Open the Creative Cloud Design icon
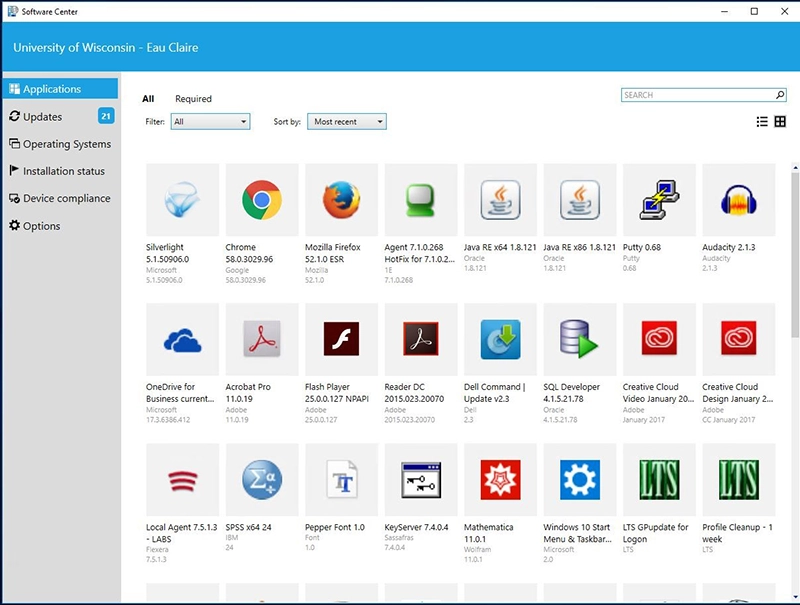This screenshot has width=800, height=605. (x=739, y=339)
